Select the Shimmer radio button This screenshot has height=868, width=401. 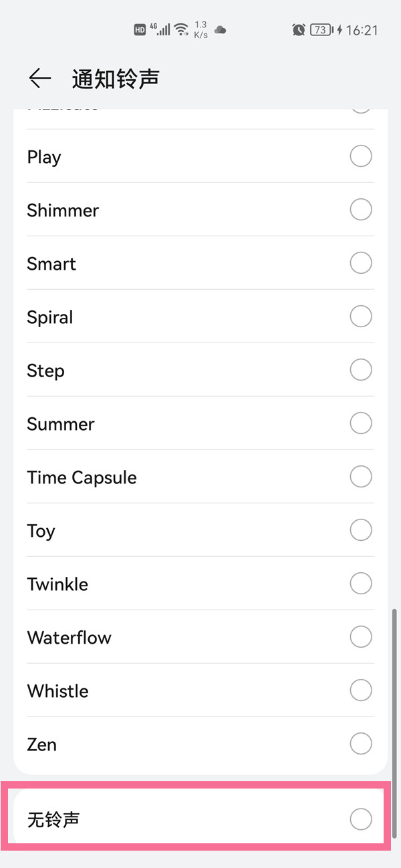pos(361,210)
